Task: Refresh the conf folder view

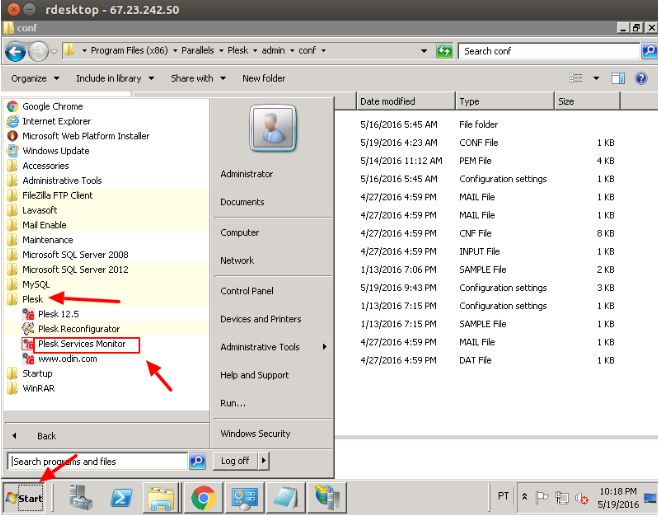Action: click(x=444, y=51)
